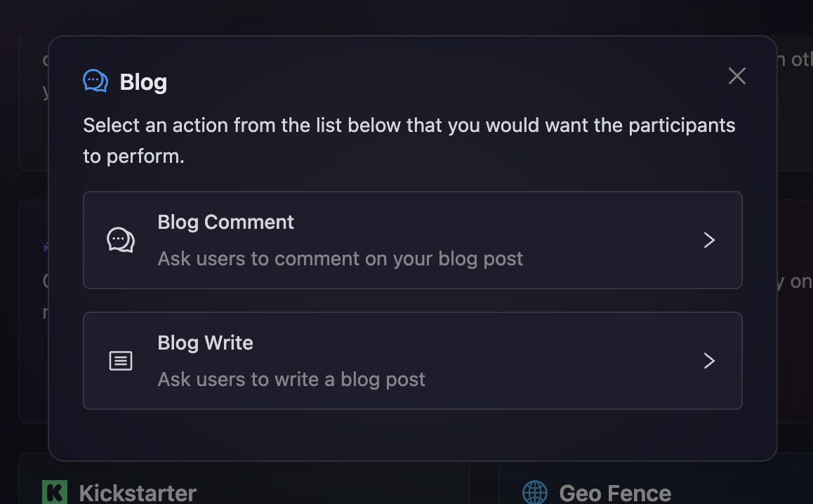Screen dimensions: 813x504
Task: Choose the Blog Write title text
Action: (205, 343)
